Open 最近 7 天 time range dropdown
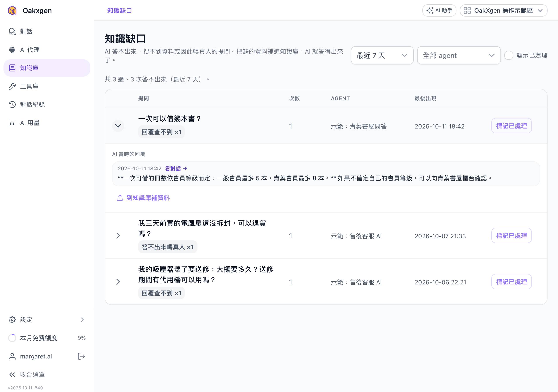Screen dimensions: 558x392 click(382, 55)
